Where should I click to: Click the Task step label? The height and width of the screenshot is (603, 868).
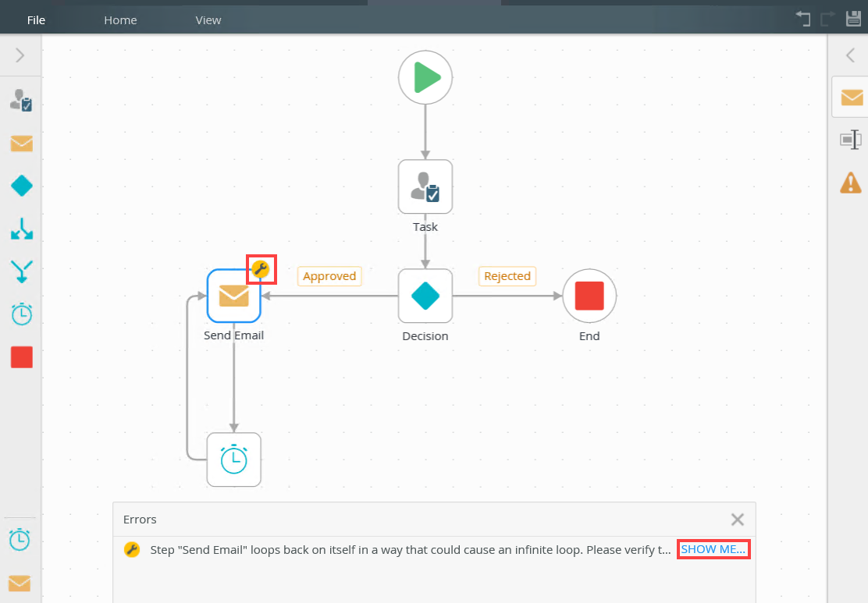click(x=425, y=227)
